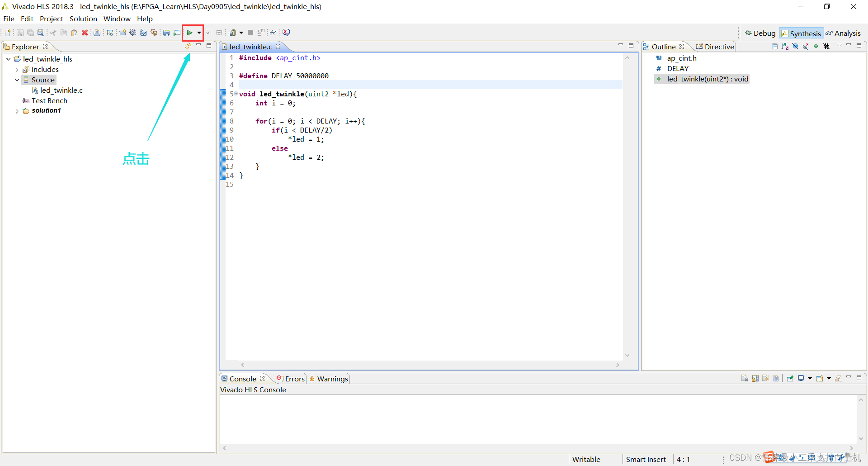The width and height of the screenshot is (868, 466).
Task: Click the Run C Simulation toolbar icon
Action: coord(177,33)
